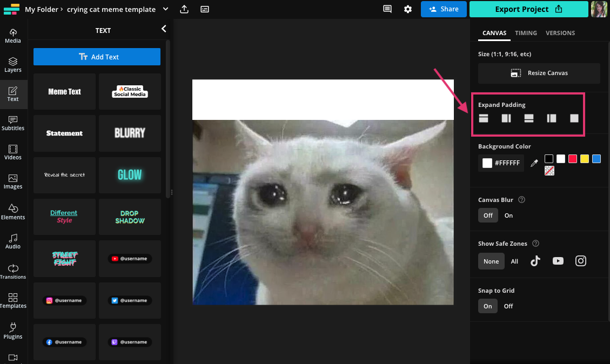Open the Elements sidebar panel

(13, 212)
